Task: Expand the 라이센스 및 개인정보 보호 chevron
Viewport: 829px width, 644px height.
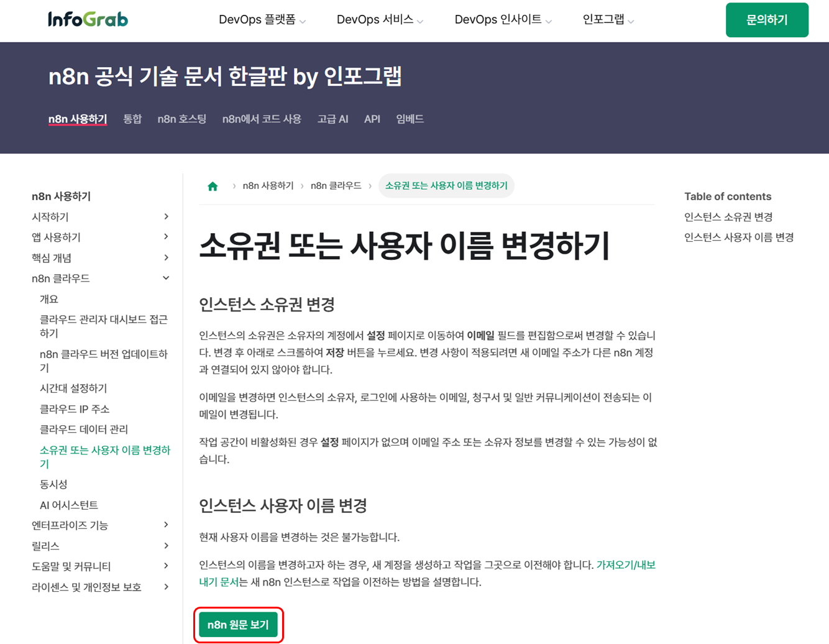Action: point(166,586)
